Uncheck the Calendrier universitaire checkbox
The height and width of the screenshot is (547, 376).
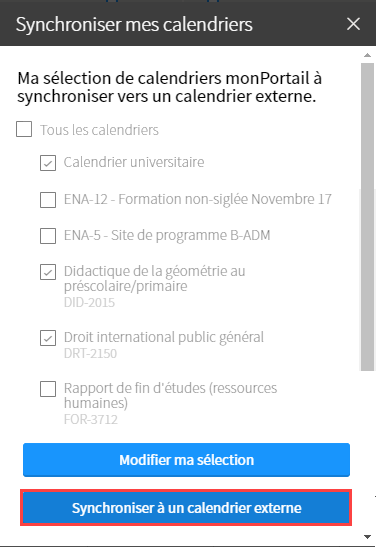point(48,163)
